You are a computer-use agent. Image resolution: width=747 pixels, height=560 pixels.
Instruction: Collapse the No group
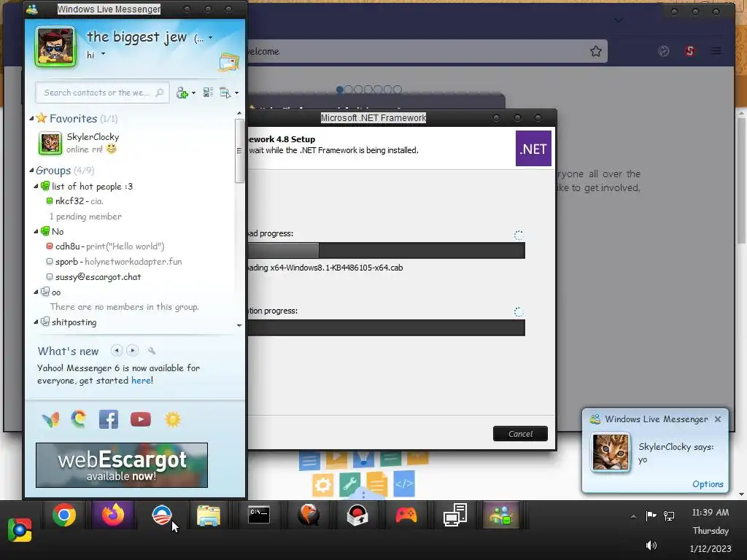pyautogui.click(x=36, y=231)
